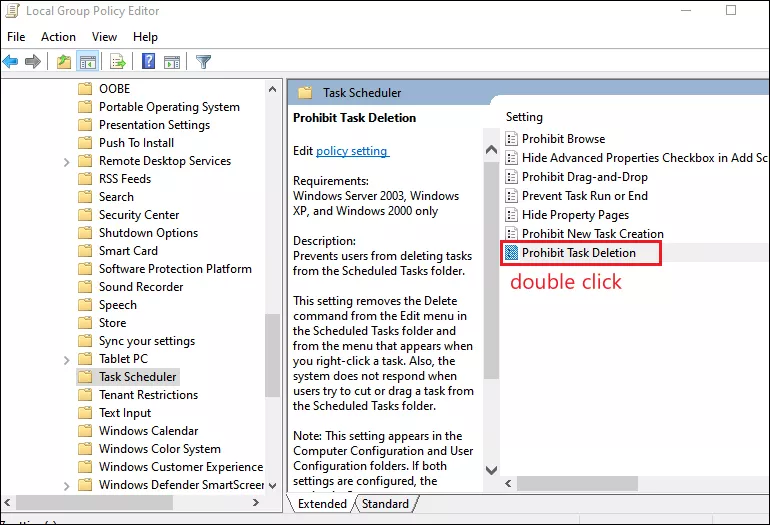Image resolution: width=770 pixels, height=525 pixels.
Task: Click the Back arrow toolbar icon
Action: click(x=10, y=62)
